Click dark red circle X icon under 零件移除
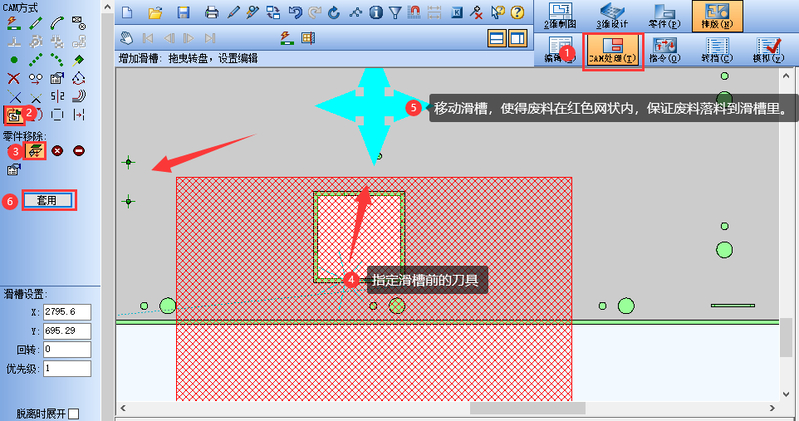 (x=57, y=151)
